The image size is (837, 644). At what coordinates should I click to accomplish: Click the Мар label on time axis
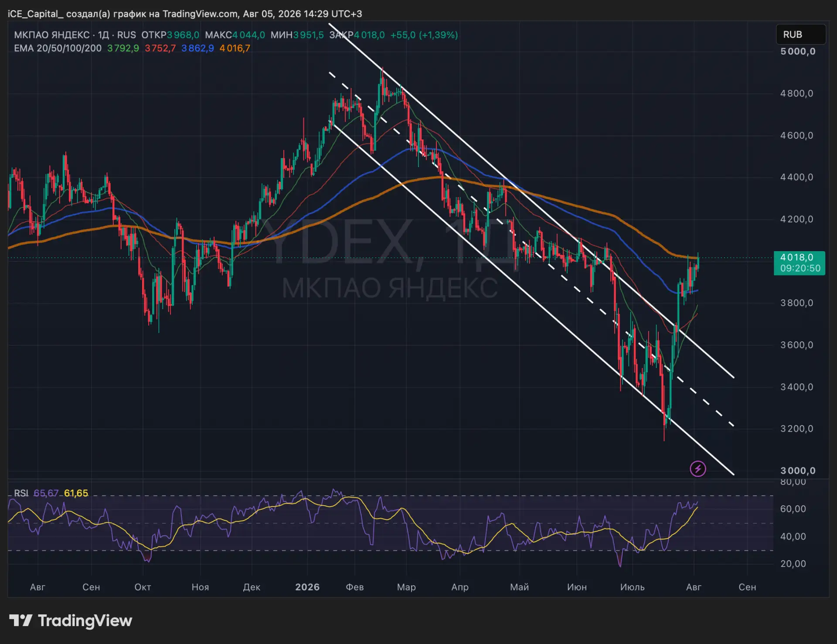click(x=406, y=587)
